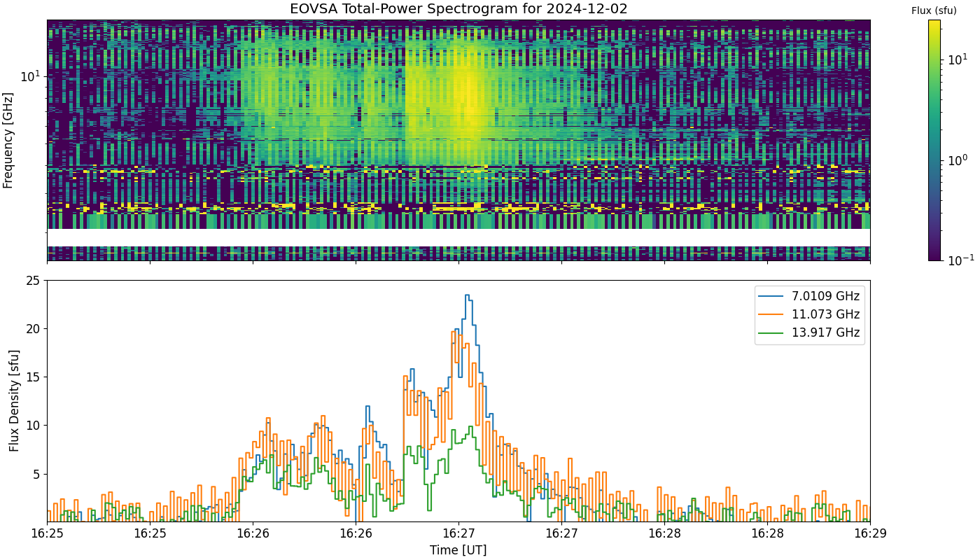Screen dimensions: 980x560
Task: Click the Frequency [GHz] axis label
Action: tap(8, 140)
